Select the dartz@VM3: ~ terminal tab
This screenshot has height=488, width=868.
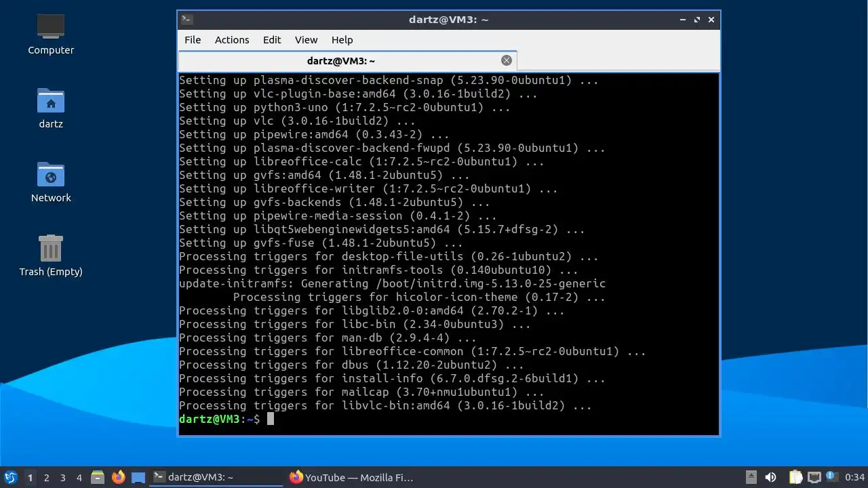tap(341, 61)
